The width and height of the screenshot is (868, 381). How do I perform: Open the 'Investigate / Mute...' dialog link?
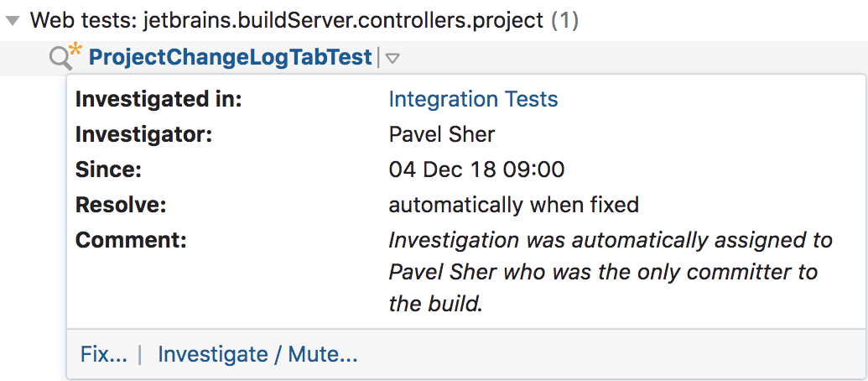click(257, 354)
